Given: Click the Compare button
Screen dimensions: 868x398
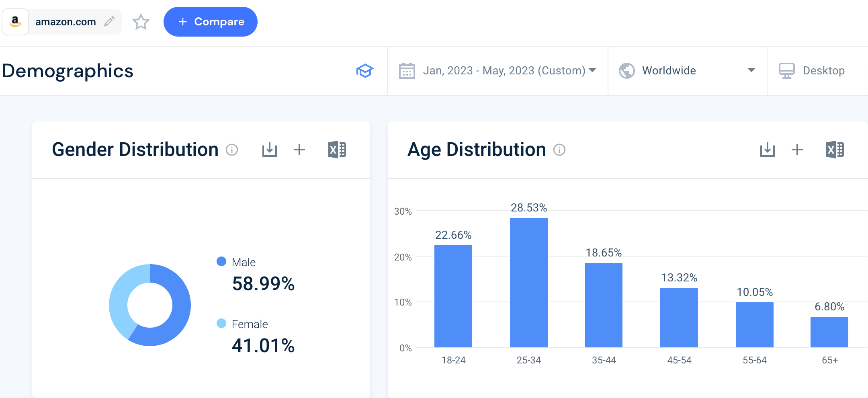Looking at the screenshot, I should [x=210, y=21].
